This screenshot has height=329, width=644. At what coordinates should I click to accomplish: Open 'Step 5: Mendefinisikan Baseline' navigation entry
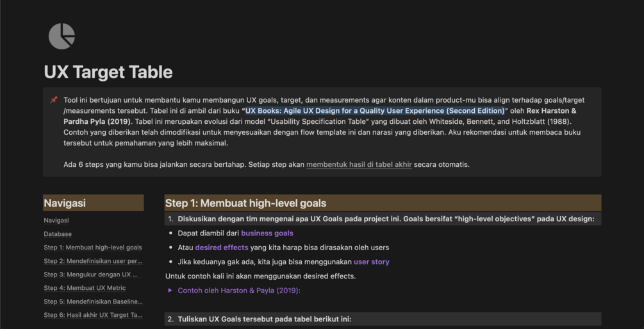point(93,301)
